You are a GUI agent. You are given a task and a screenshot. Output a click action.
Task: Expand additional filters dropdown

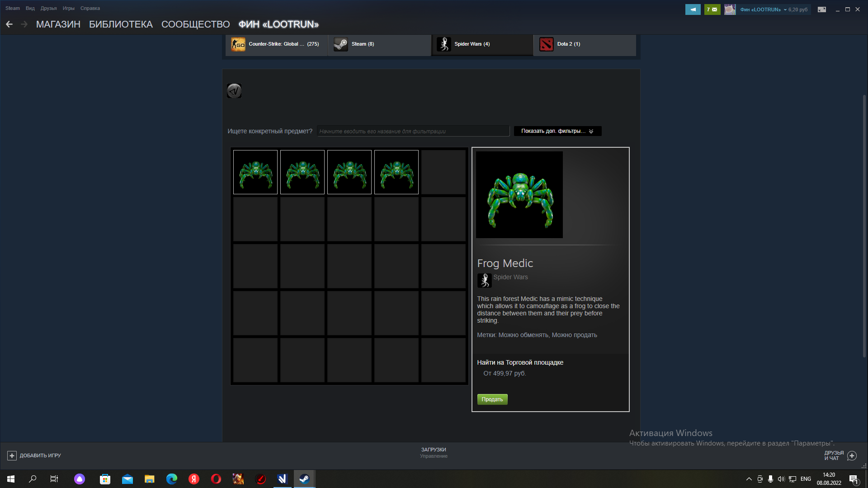pyautogui.click(x=557, y=131)
